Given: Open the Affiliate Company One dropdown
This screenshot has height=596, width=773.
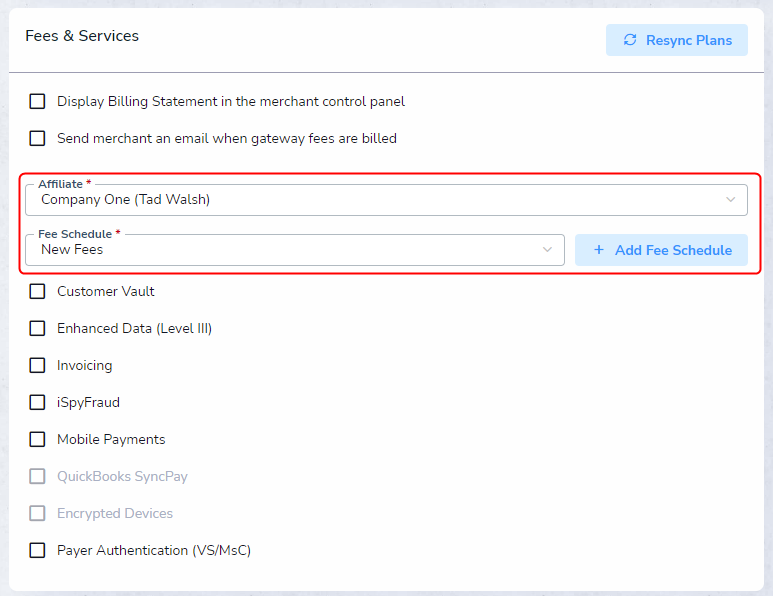Looking at the screenshot, I should tap(386, 200).
